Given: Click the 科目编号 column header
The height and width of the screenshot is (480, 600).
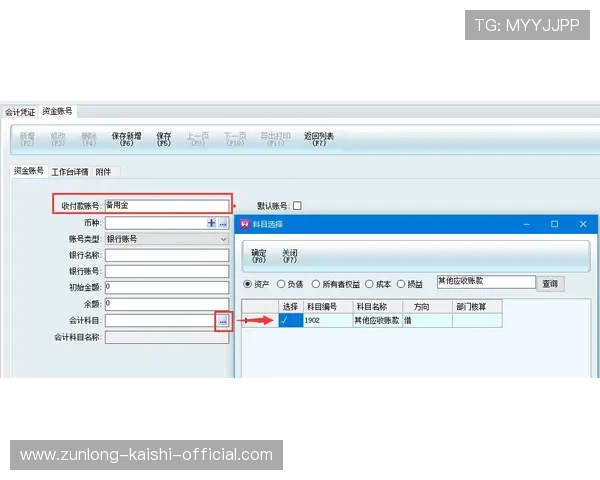Looking at the screenshot, I should coord(328,307).
